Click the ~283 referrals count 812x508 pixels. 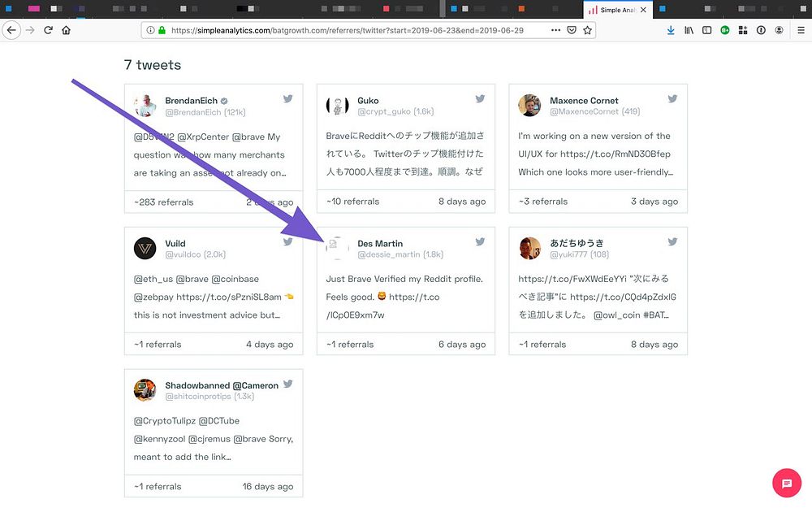tap(164, 202)
